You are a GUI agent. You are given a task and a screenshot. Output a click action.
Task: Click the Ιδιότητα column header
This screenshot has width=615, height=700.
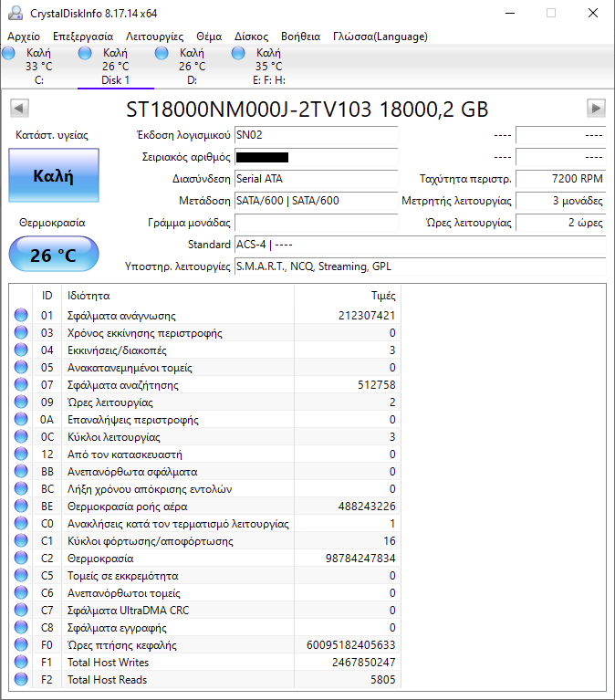coord(178,296)
